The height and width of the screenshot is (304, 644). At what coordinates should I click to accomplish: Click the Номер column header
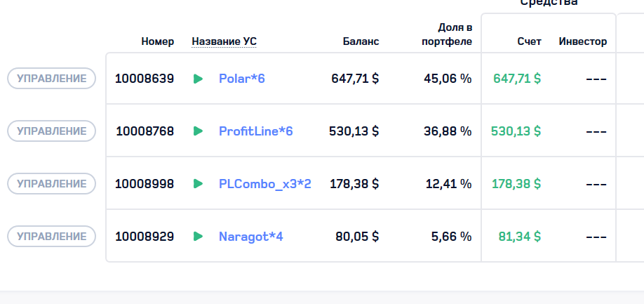tap(157, 41)
